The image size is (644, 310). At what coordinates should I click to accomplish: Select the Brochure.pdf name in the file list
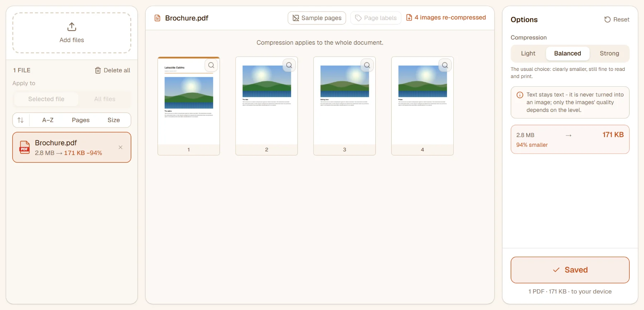tap(56, 143)
